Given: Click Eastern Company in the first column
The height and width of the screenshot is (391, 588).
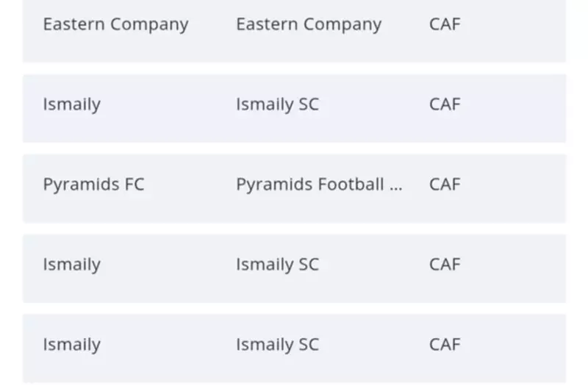Looking at the screenshot, I should pos(115,25).
